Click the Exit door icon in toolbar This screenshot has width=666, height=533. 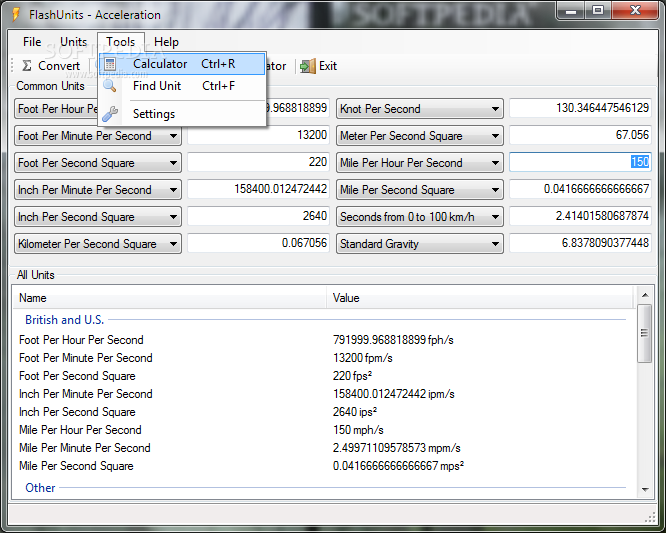point(308,66)
